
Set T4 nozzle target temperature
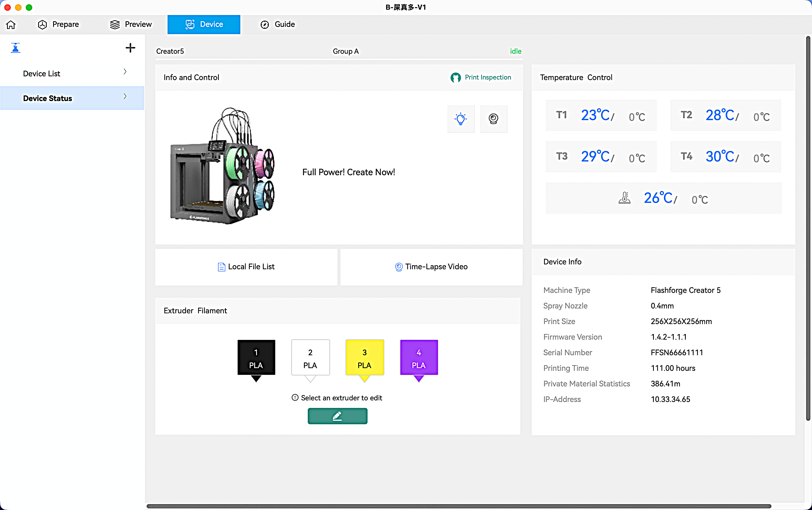tap(762, 159)
